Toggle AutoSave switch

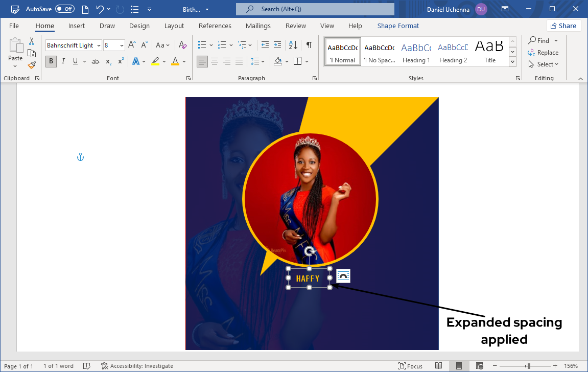pyautogui.click(x=65, y=9)
